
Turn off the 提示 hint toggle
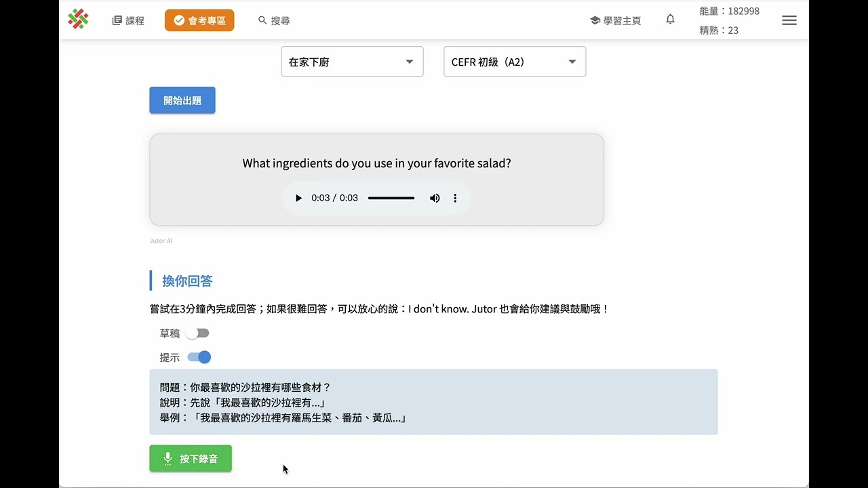[x=199, y=357]
